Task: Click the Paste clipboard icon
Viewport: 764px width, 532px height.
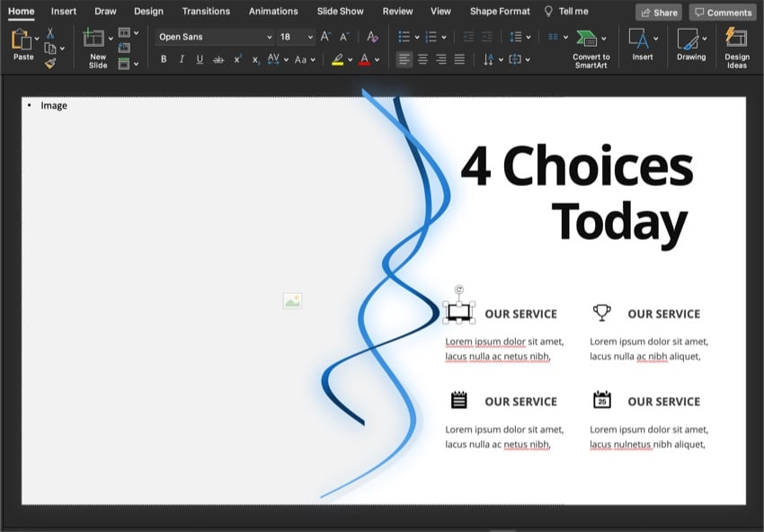Action: click(22, 40)
